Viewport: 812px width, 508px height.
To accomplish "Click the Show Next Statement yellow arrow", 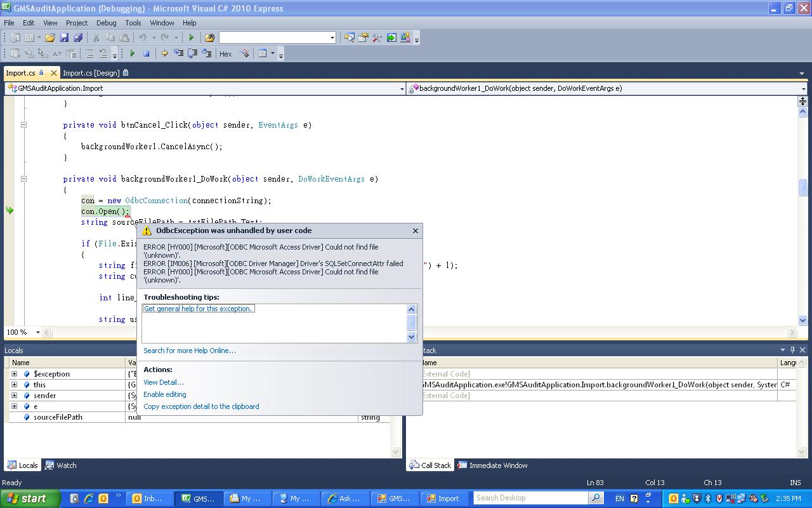I will 164,54.
